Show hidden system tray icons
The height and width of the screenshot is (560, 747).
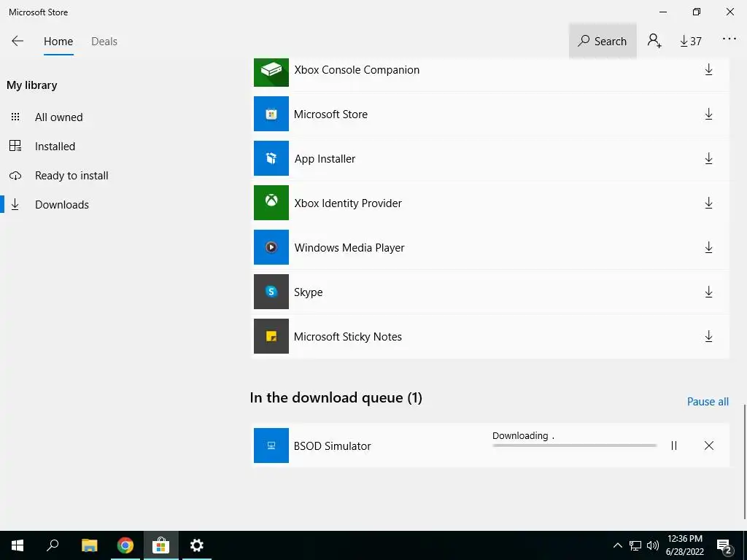click(617, 545)
